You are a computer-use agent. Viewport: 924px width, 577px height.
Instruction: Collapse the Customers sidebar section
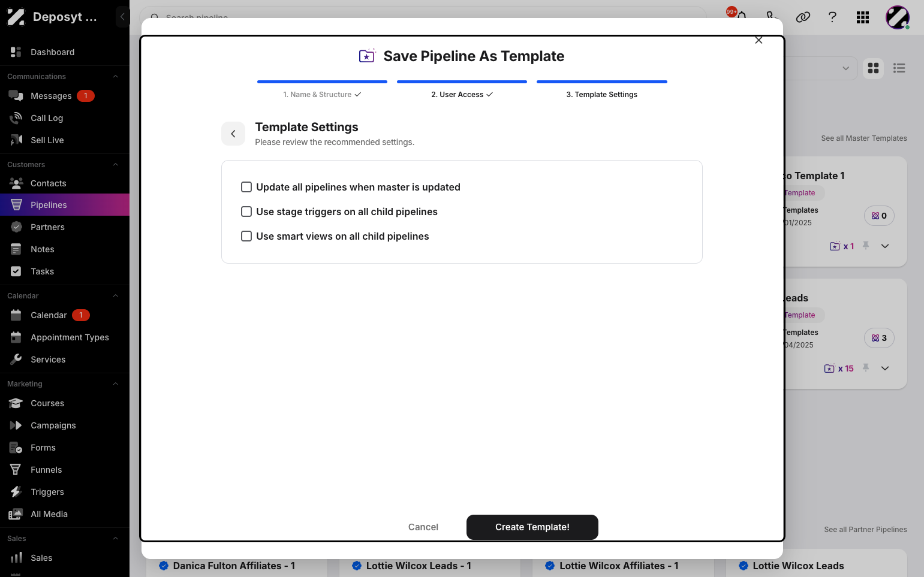pos(116,165)
